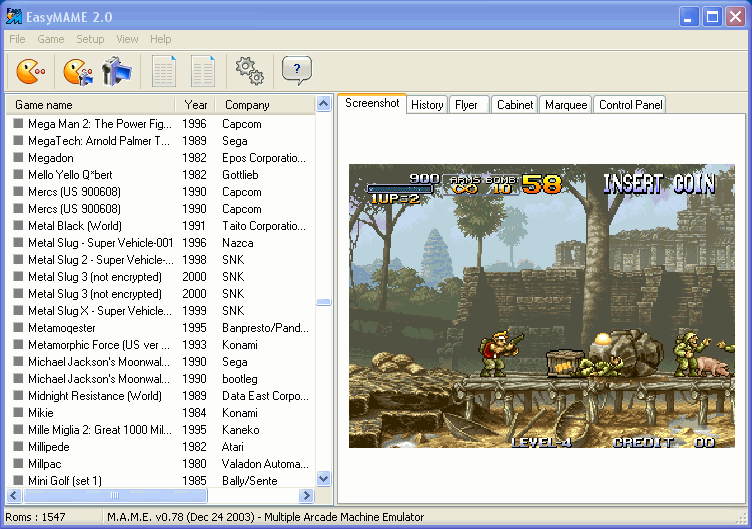The image size is (752, 529).
Task: Switch to the History tab
Action: (x=427, y=105)
